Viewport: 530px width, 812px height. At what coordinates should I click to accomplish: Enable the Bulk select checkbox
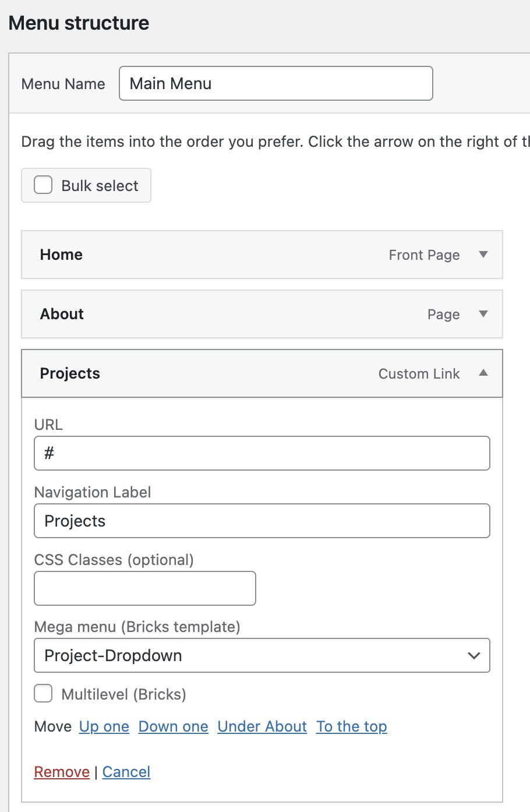click(43, 185)
